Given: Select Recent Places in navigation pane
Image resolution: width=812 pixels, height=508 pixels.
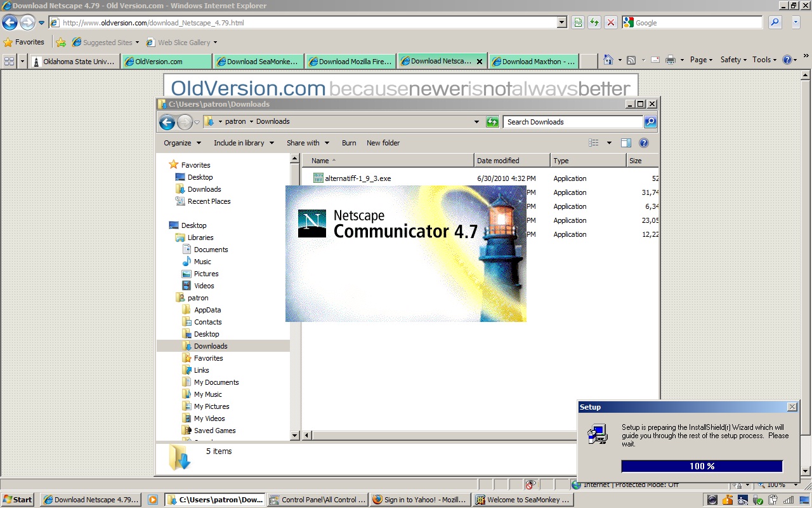Looking at the screenshot, I should click(x=209, y=201).
